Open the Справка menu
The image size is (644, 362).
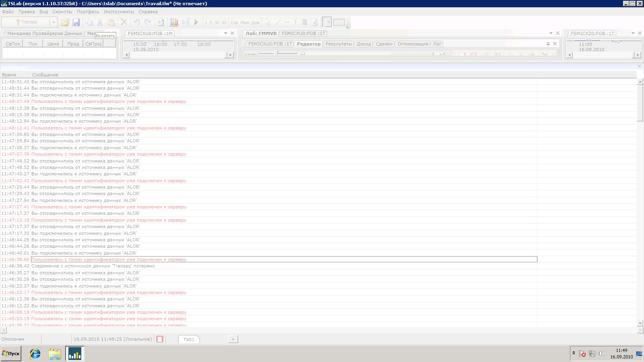(148, 12)
